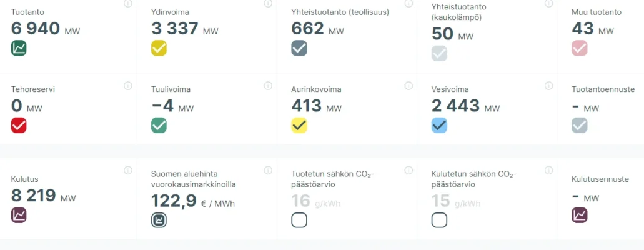Viewport: 644px width, 250px height.
Task: Toggle the green Tuulivoima checkbox
Action: tap(159, 125)
